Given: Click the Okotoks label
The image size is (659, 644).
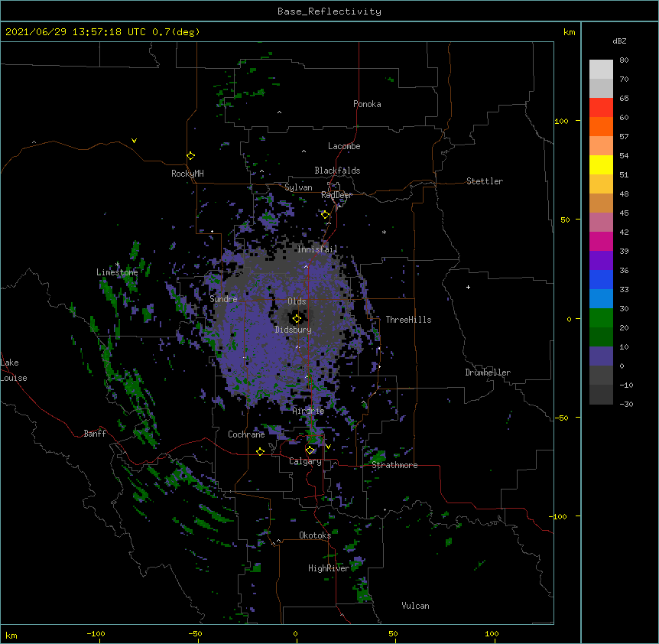Looking at the screenshot, I should click(x=315, y=535).
